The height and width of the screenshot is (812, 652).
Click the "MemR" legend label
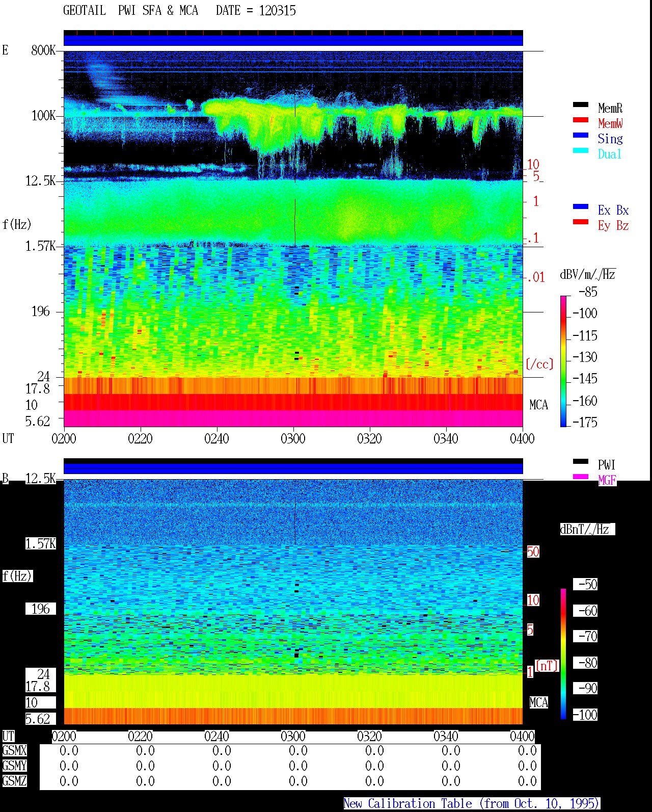click(x=610, y=108)
